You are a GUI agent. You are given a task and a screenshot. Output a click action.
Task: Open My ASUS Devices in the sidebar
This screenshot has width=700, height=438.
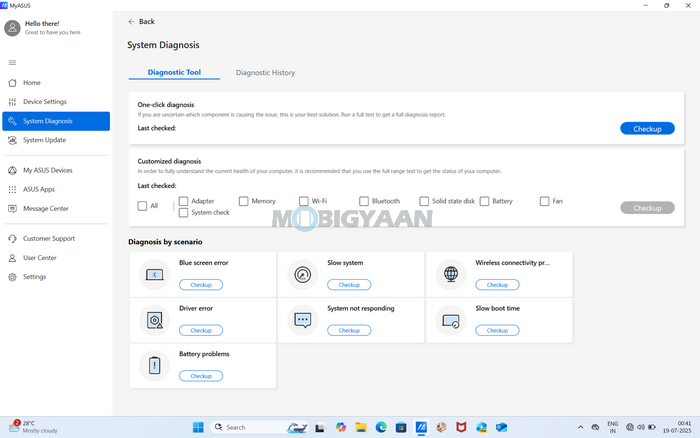tap(56, 170)
